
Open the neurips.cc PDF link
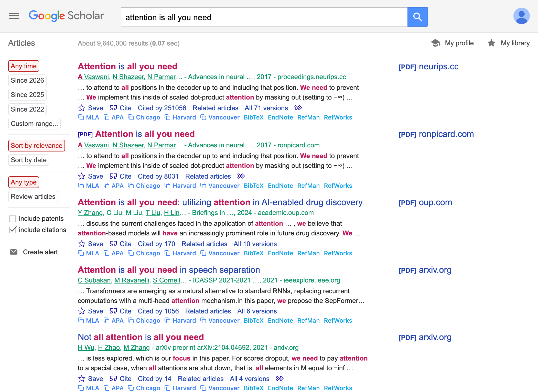click(x=429, y=67)
